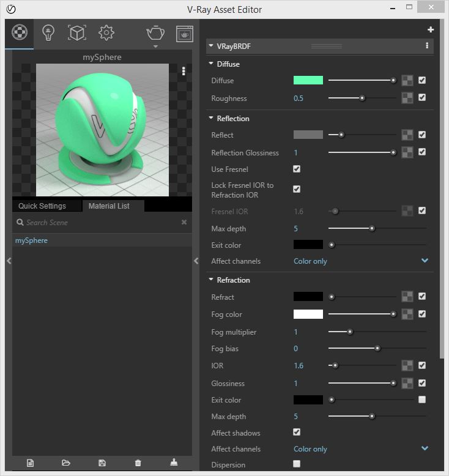Collapse the Refraction section
Viewport: 449px width, 476px height.
point(211,279)
